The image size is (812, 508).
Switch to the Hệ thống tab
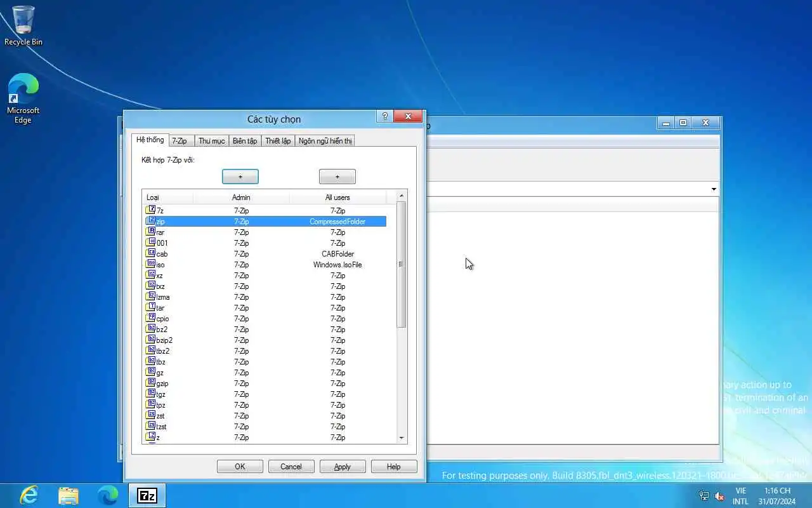point(150,140)
